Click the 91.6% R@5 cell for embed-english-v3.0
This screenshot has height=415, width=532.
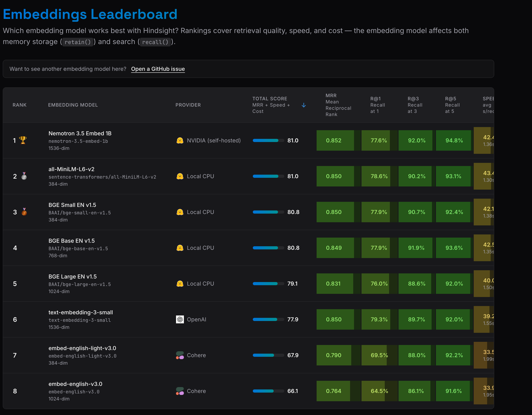click(x=454, y=391)
